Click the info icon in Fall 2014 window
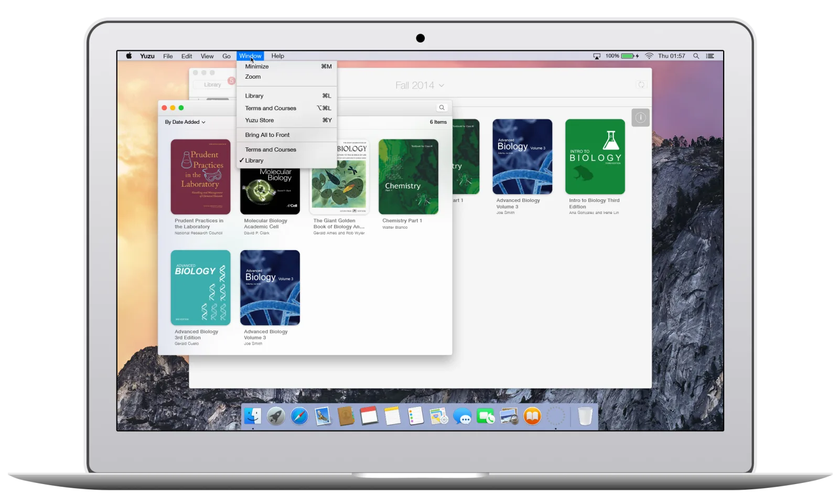The height and width of the screenshot is (504, 839). (640, 117)
